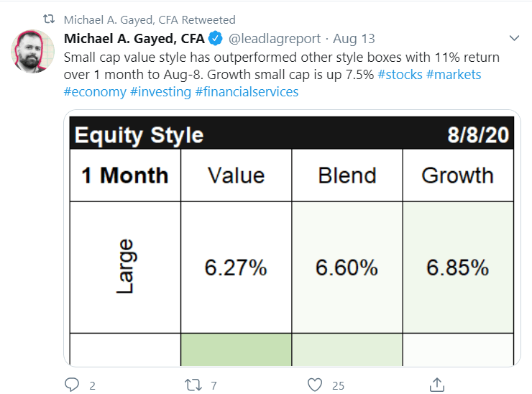The width and height of the screenshot is (532, 394).
Task: Open the #markets hashtag link
Action: tap(454, 74)
